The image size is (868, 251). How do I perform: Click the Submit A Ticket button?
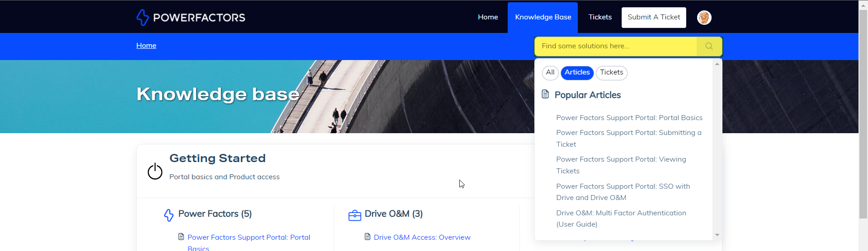[654, 18]
